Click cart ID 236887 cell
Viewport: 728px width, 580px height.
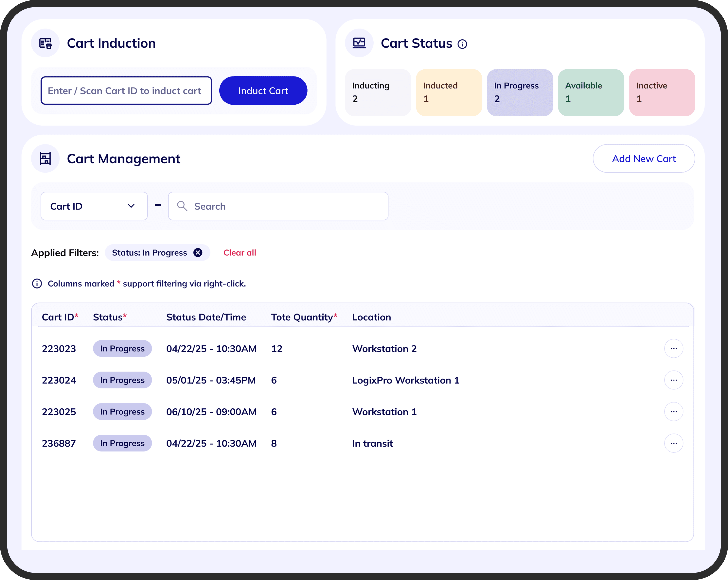click(59, 443)
